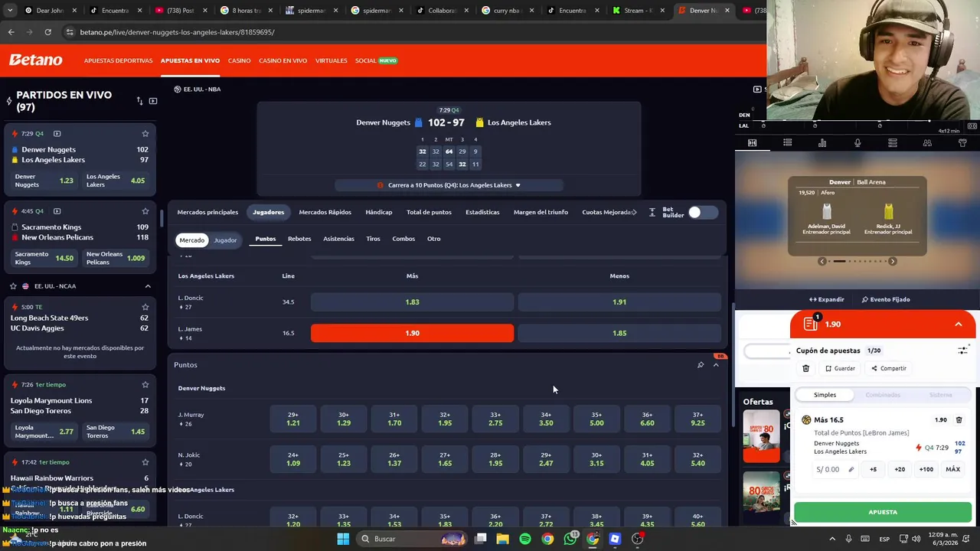Screen dimensions: 980x551
Task: Favorite the Denver Nuggets vs Lakers match star
Action: tap(145, 134)
